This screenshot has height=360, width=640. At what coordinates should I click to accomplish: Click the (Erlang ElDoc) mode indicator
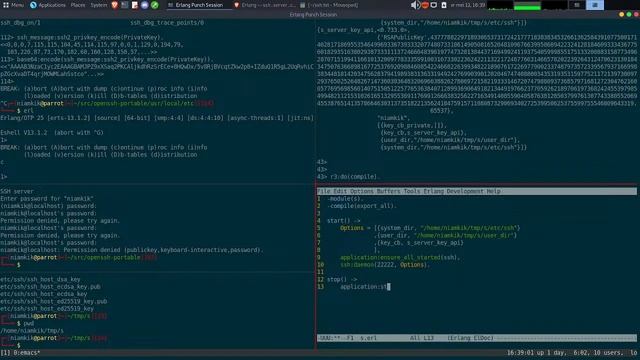click(470, 338)
